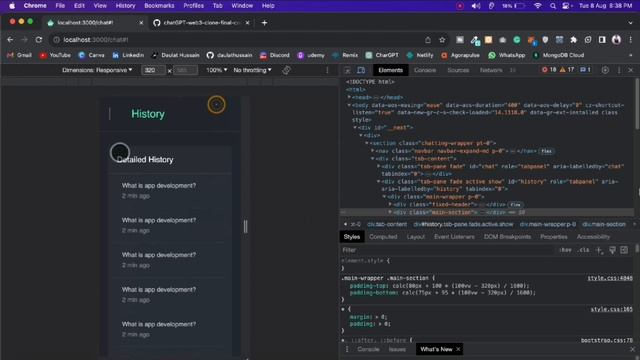Switch to the Sources tab
Screen dimensions: 640x360
pos(458,70)
